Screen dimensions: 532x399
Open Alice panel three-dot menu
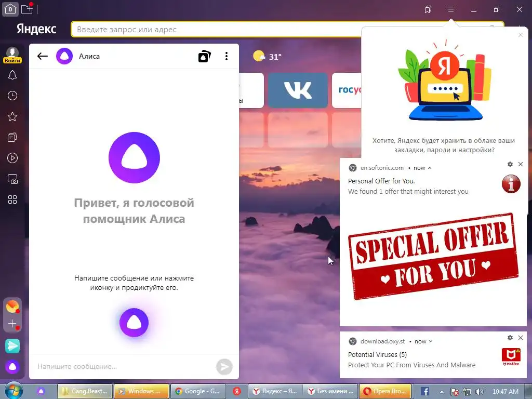227,56
